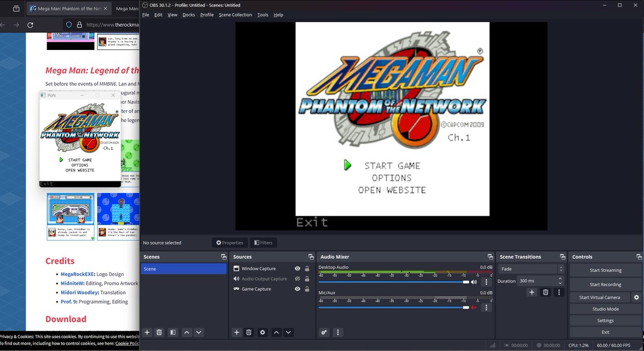This screenshot has width=644, height=351.
Task: Move scene down arrow in Scenes panel
Action: (x=199, y=333)
